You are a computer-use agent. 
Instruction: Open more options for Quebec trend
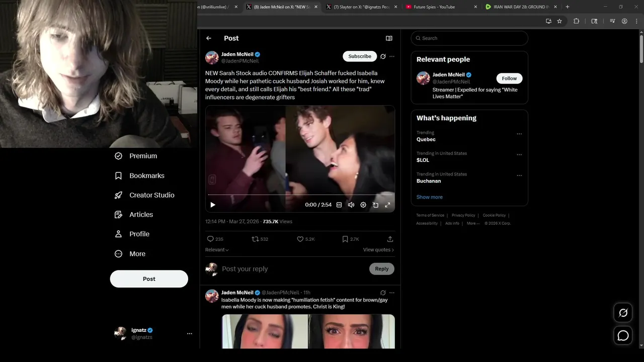tap(519, 134)
